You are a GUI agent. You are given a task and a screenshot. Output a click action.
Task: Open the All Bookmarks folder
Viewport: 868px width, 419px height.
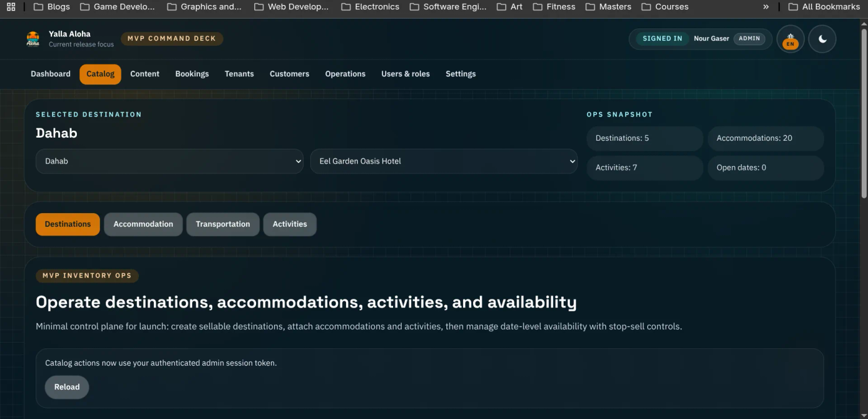tap(824, 7)
